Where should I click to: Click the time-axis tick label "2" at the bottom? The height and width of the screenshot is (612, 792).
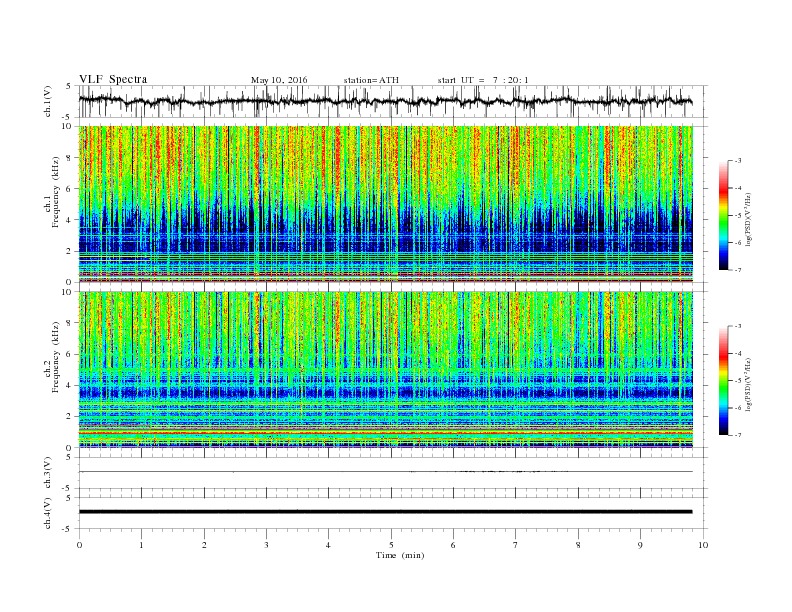coord(204,545)
